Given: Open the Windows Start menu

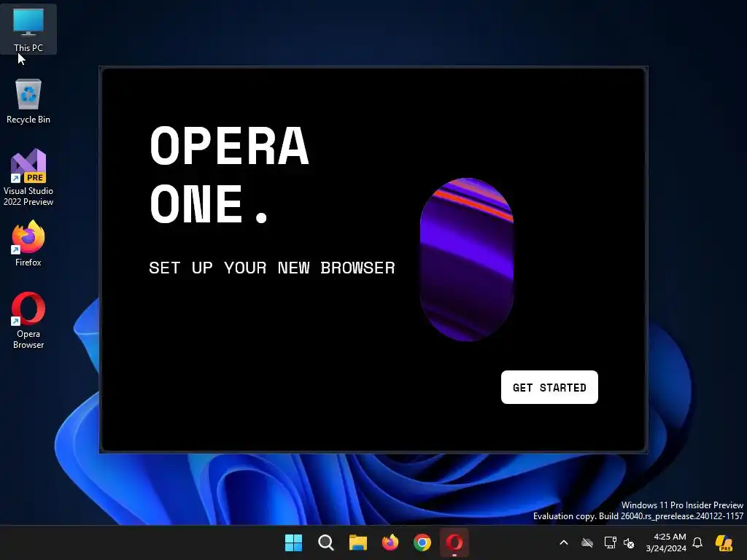Looking at the screenshot, I should click(293, 542).
